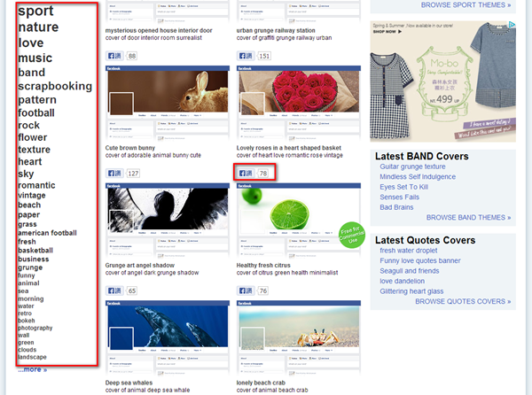Screen dimensions: 532x395
Task: Open the 'nature' tag link
Action: 38,27
